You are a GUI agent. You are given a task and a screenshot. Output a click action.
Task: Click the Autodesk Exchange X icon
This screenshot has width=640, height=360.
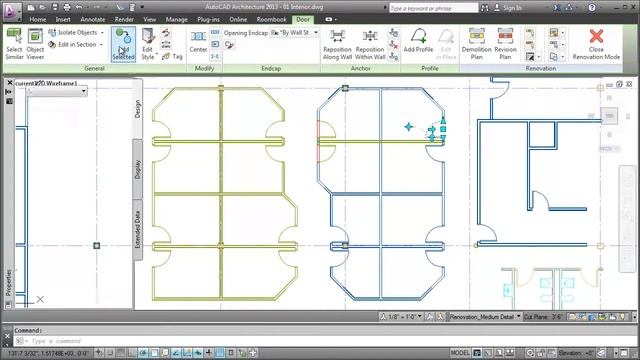pos(557,7)
